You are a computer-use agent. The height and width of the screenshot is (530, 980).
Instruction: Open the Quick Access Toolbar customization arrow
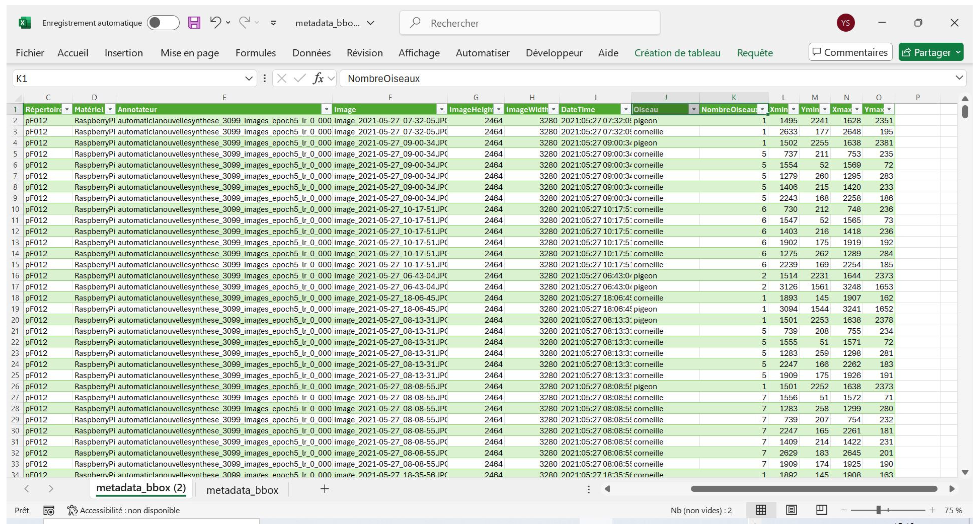273,23
